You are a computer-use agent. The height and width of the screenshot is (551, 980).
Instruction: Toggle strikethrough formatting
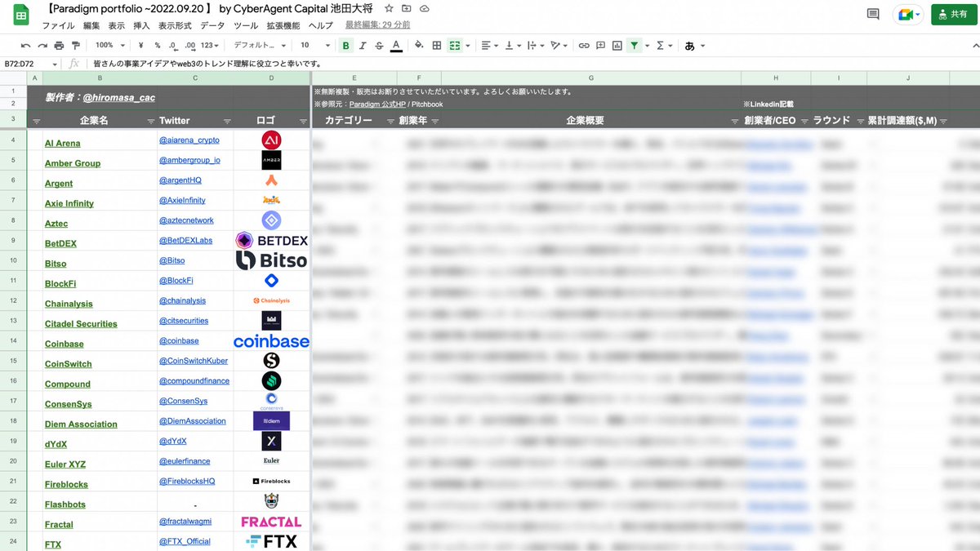click(x=380, y=46)
